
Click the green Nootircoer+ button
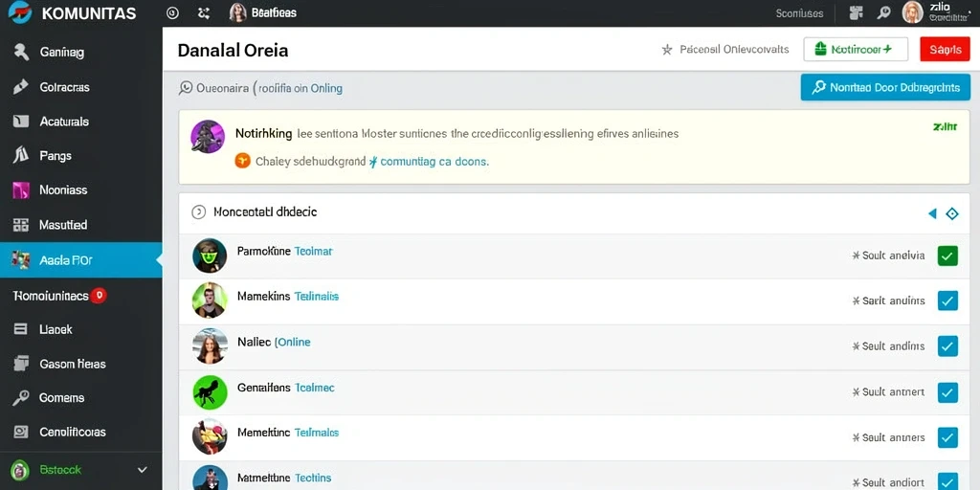(855, 50)
